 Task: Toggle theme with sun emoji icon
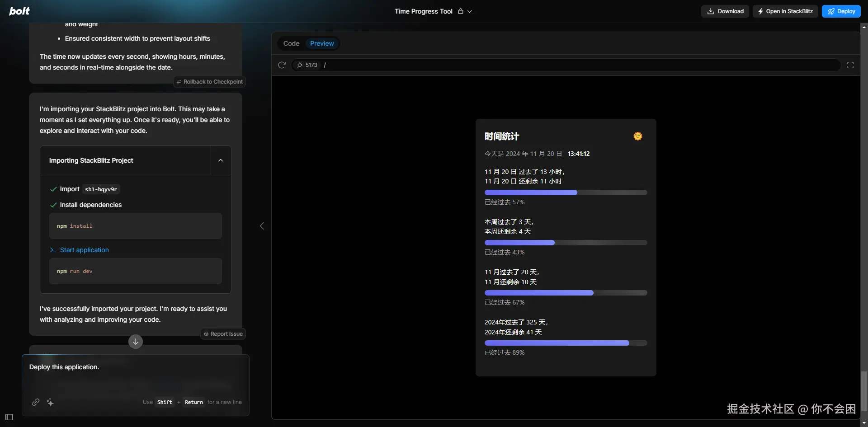click(x=638, y=136)
